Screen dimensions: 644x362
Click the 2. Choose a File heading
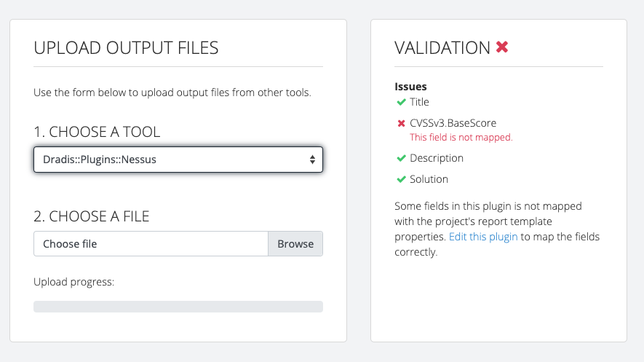91,216
